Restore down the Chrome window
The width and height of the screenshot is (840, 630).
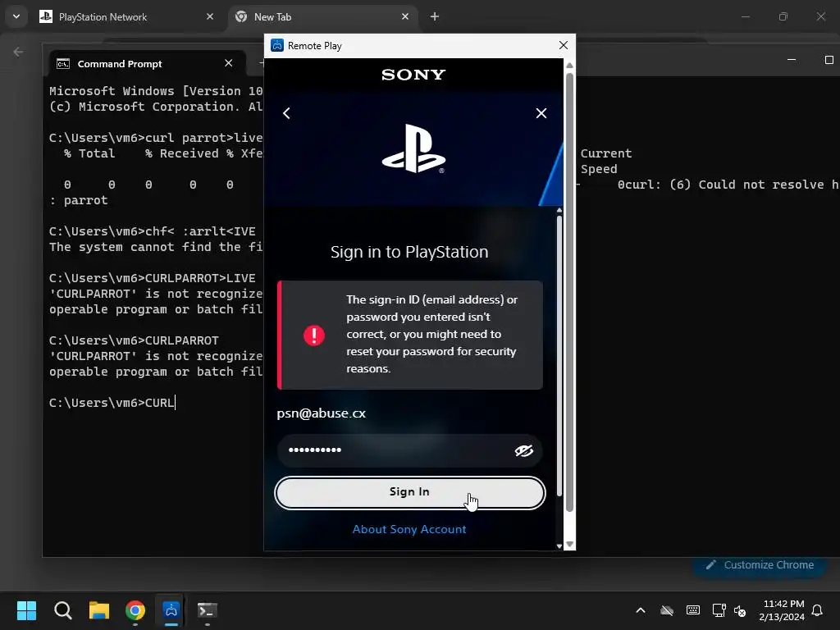point(783,16)
